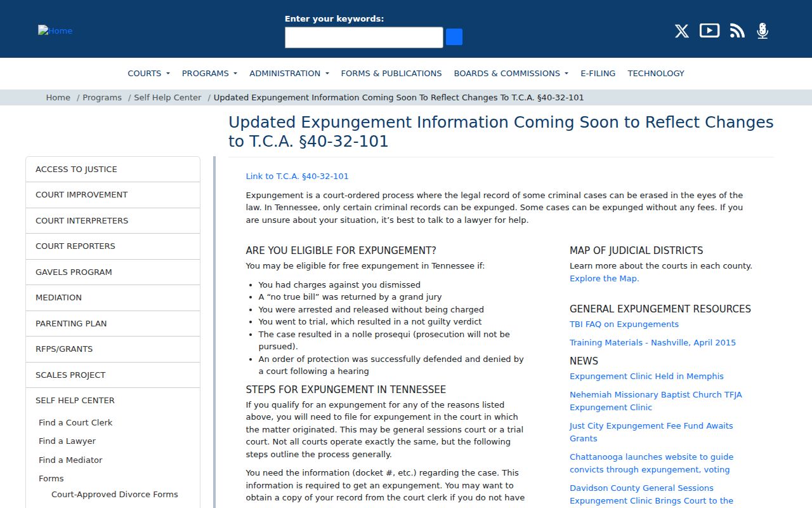Screen dimensions: 812x508
Task: Open Court Improvement sidebar item
Action: tap(113, 195)
